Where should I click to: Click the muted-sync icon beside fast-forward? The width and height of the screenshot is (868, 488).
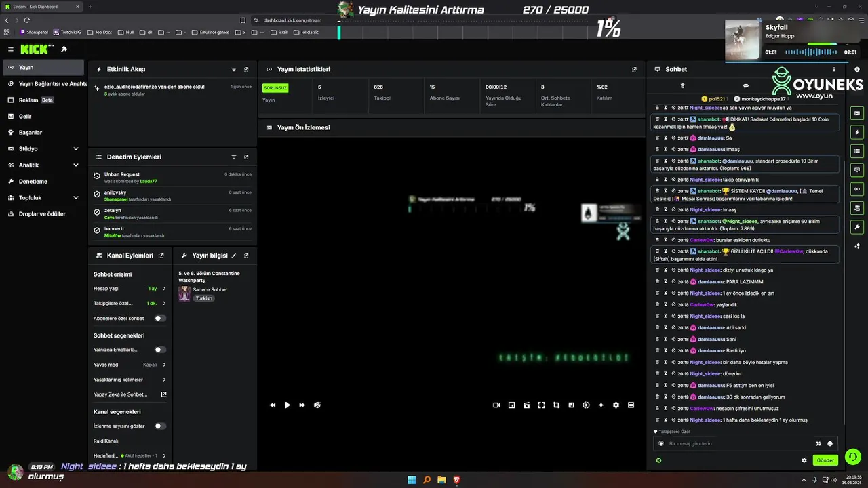[x=317, y=405]
